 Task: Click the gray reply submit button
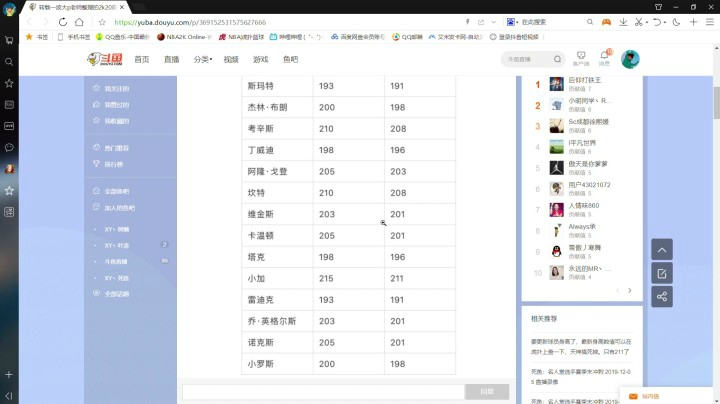[487, 392]
